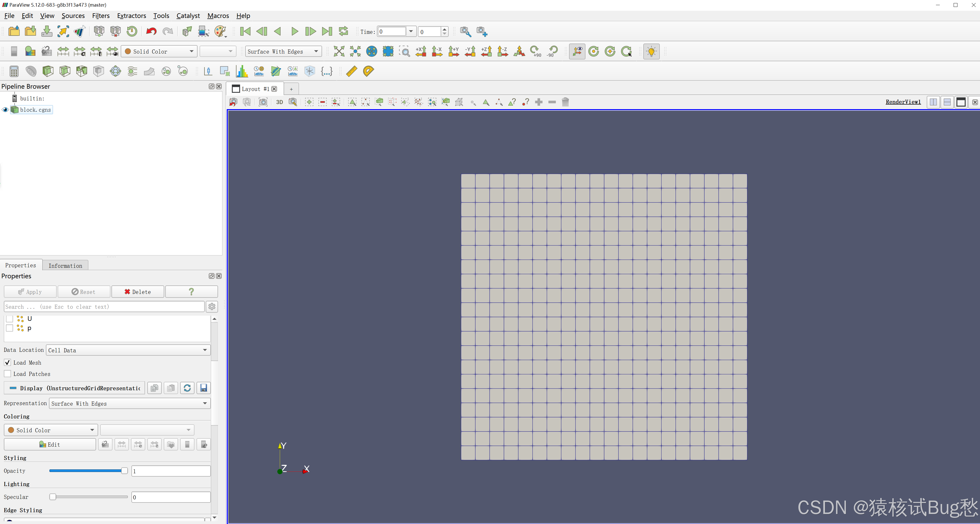Click the Find Data magnifier icon

[465, 31]
